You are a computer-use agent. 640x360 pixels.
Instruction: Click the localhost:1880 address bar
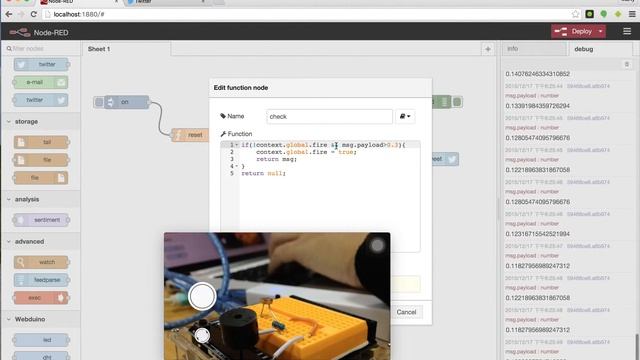click(x=306, y=14)
